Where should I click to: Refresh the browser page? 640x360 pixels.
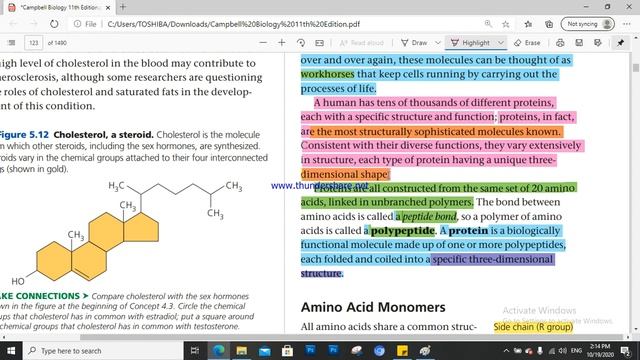point(54,24)
